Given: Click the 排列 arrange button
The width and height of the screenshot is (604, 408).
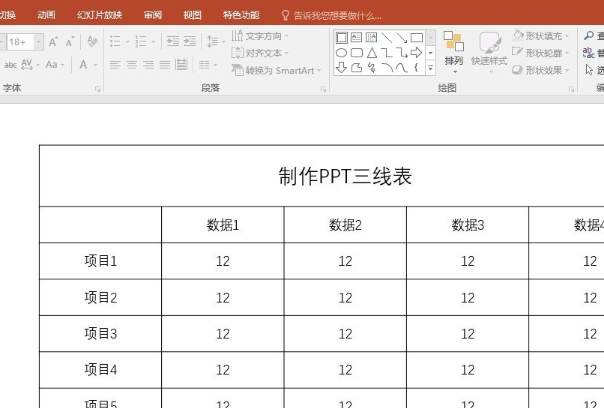Looking at the screenshot, I should [x=454, y=53].
